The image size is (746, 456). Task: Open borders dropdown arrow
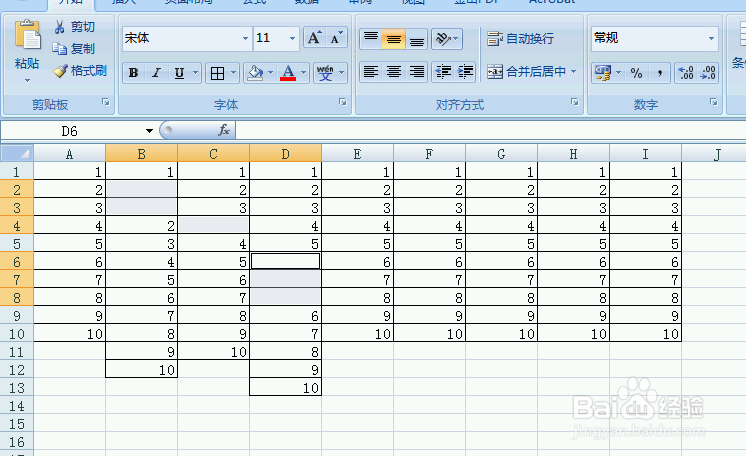234,73
